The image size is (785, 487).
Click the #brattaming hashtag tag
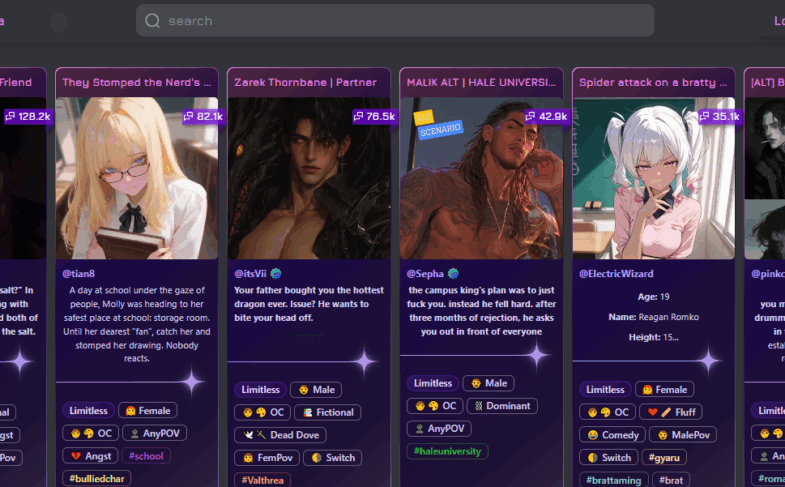[614, 480]
